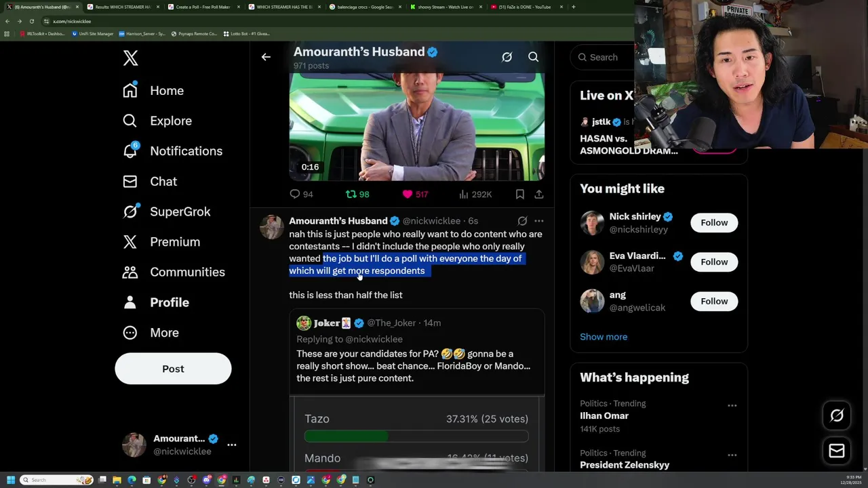
Task: Click Show more under You might like
Action: point(604,337)
